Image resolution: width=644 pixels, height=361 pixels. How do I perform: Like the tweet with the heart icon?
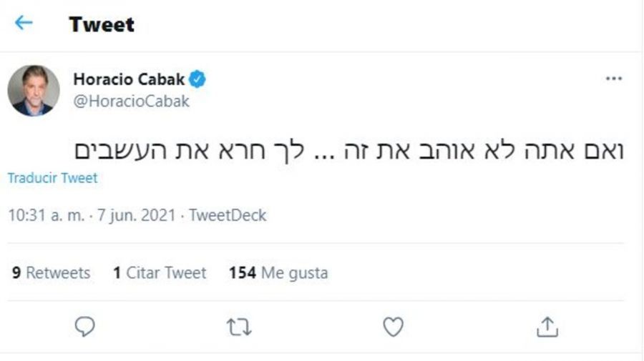pyautogui.click(x=393, y=327)
